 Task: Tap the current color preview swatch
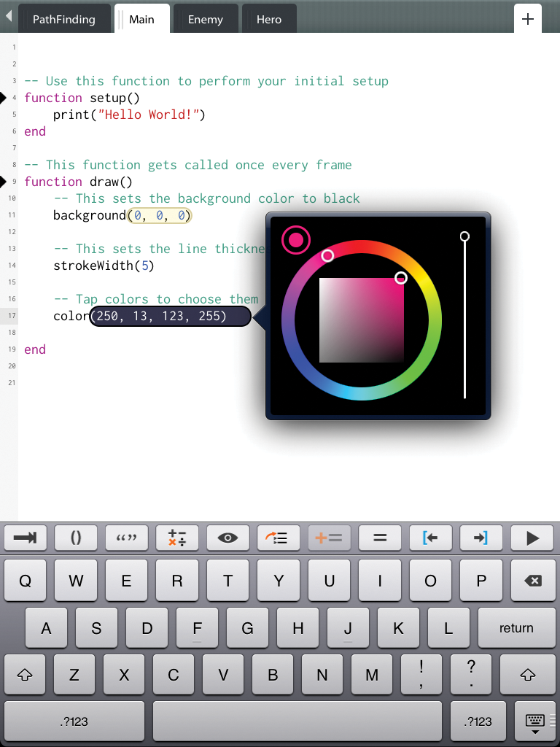pos(296,239)
